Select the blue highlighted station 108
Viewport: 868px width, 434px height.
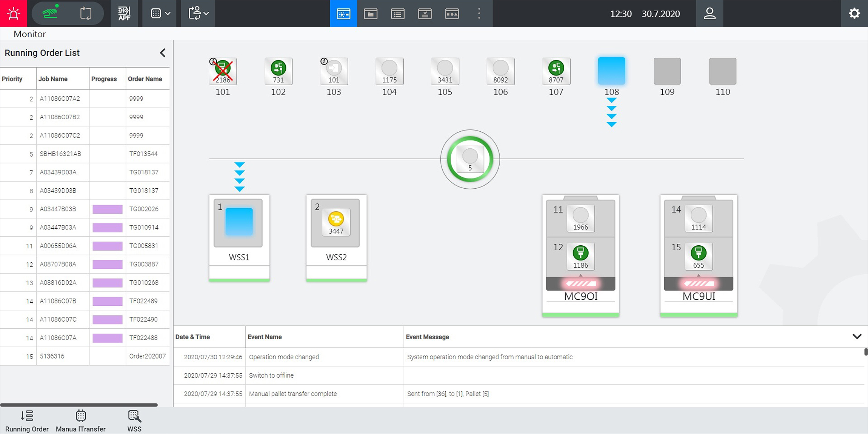click(x=611, y=71)
